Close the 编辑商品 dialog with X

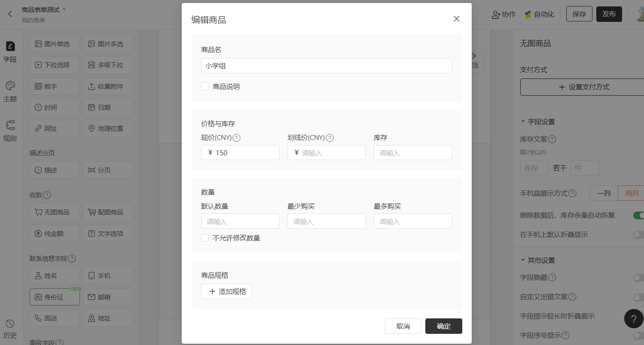click(456, 19)
